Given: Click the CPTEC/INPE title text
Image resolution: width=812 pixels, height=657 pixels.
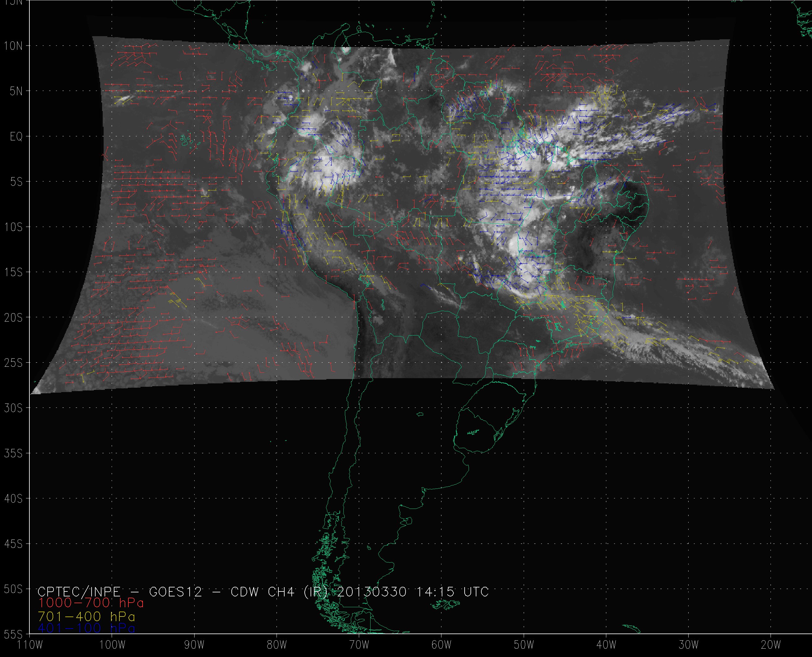Looking at the screenshot, I should [x=79, y=591].
